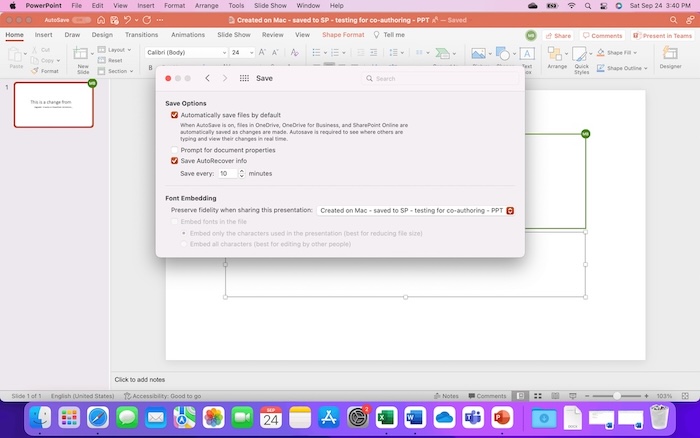Click the New Slide icon
This screenshot has height=438, width=700.
click(80, 54)
